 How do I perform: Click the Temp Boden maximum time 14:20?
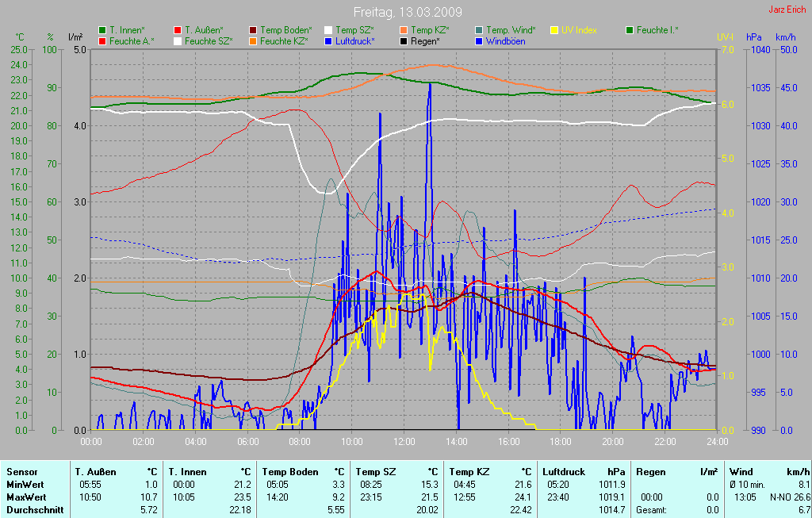click(x=277, y=497)
